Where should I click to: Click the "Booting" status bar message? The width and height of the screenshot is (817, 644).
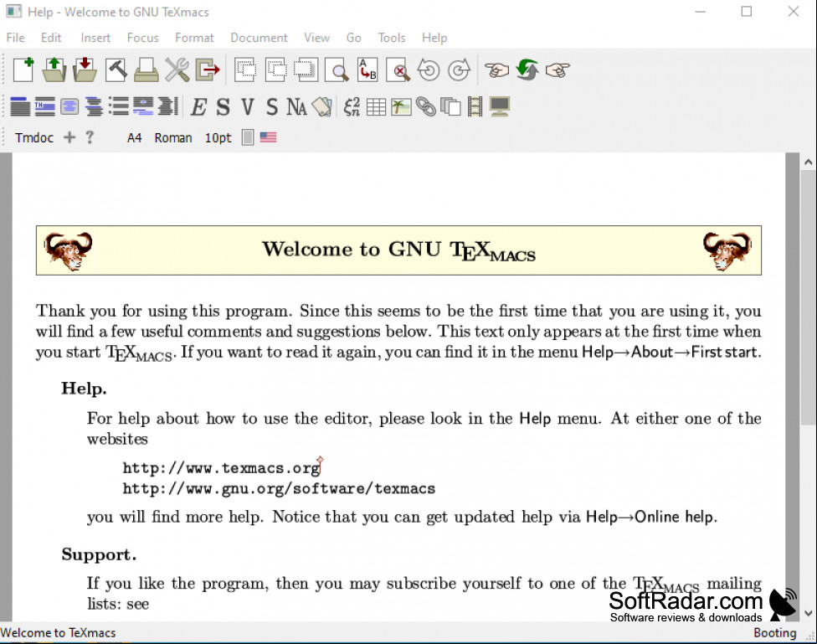click(775, 633)
